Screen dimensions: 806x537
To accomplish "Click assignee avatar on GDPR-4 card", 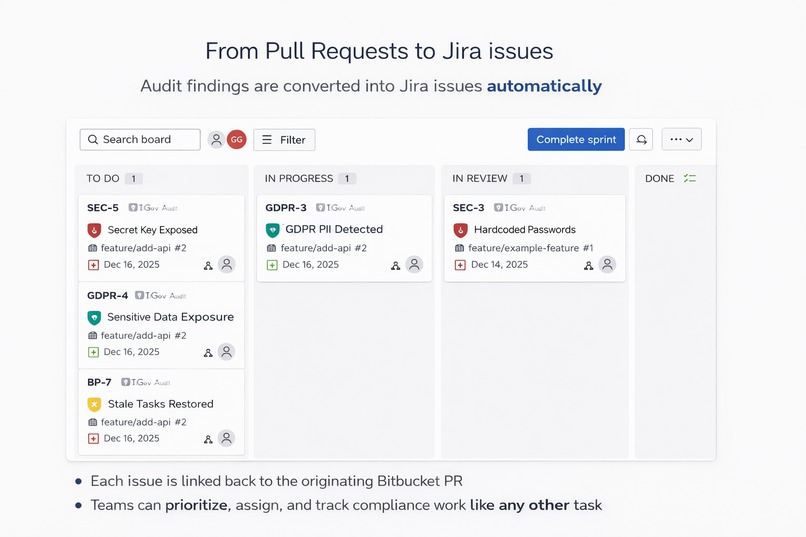I will click(226, 351).
